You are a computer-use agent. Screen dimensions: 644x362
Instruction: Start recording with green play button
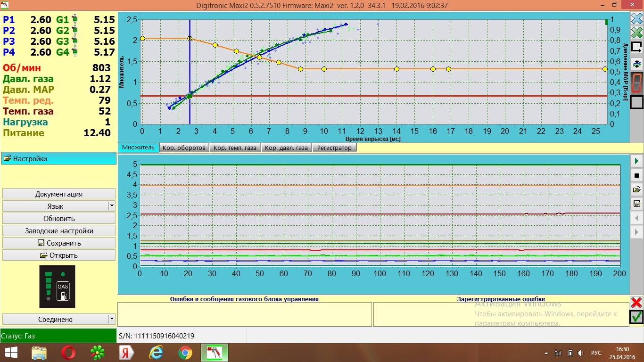click(636, 161)
